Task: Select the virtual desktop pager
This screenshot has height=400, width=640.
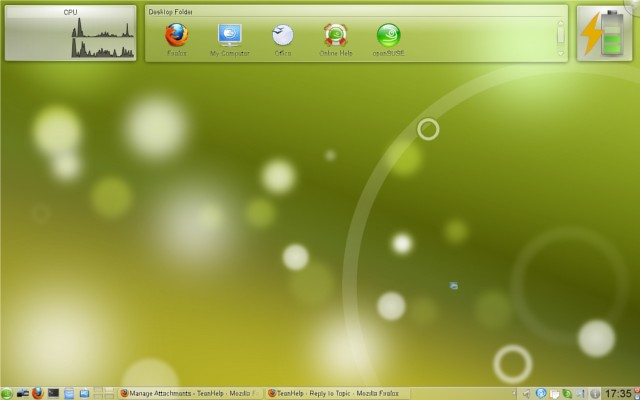Action: point(104,393)
